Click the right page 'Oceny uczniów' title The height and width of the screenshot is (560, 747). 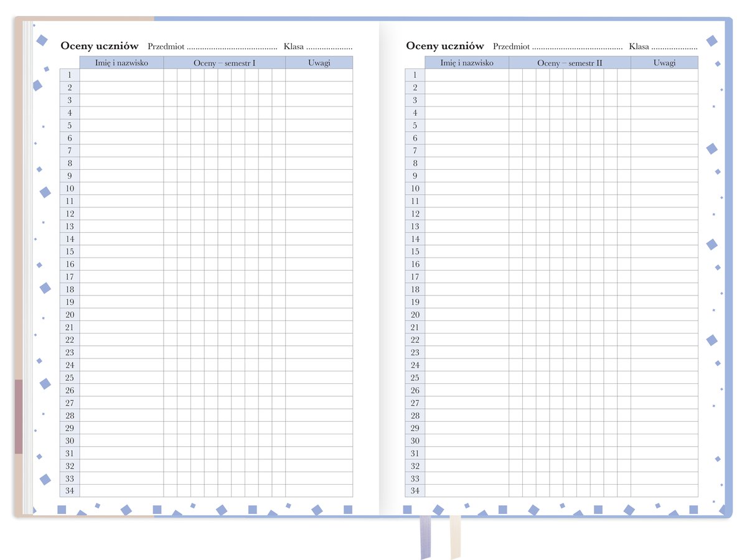pyautogui.click(x=444, y=46)
